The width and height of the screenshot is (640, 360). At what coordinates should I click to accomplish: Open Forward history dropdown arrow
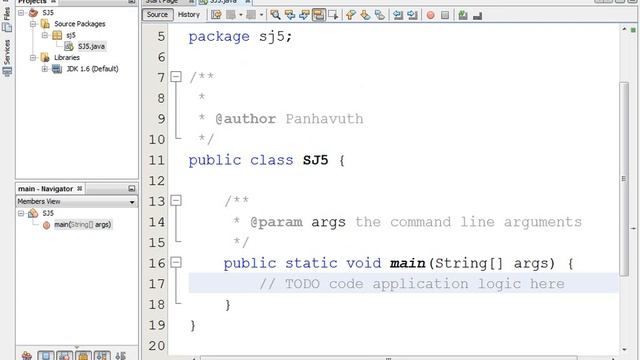261,15
